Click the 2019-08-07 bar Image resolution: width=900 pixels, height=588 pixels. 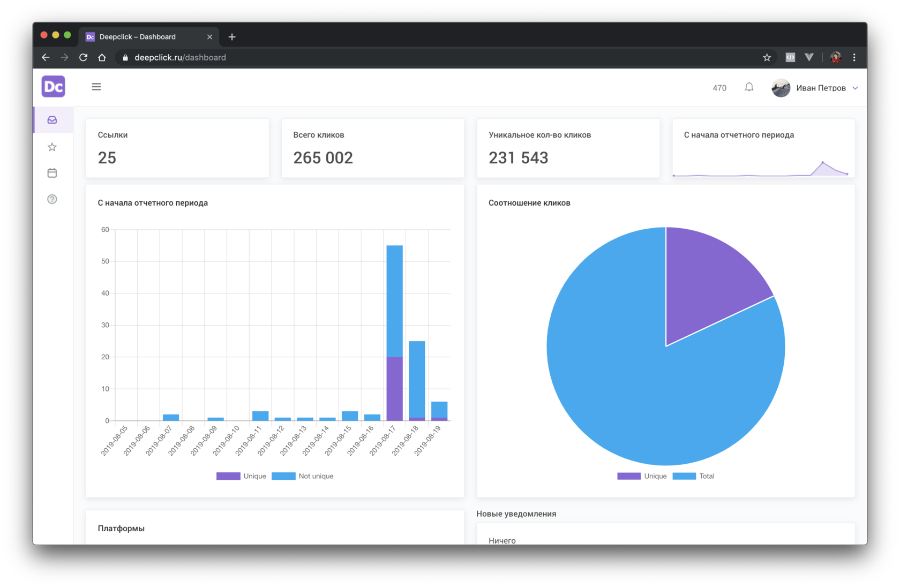(171, 418)
